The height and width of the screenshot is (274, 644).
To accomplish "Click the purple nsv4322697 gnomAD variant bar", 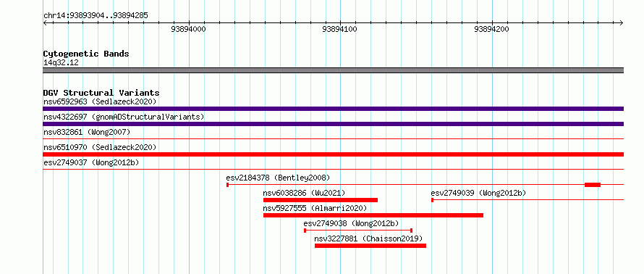I will pos(333,124).
